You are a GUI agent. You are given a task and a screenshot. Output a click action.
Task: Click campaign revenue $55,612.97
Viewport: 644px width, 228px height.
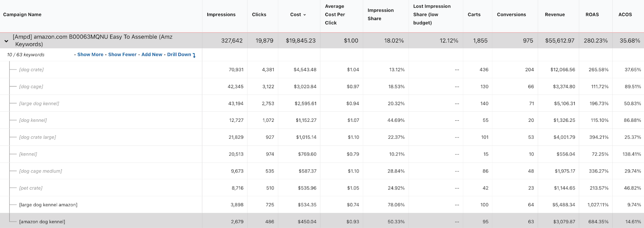pyautogui.click(x=559, y=41)
